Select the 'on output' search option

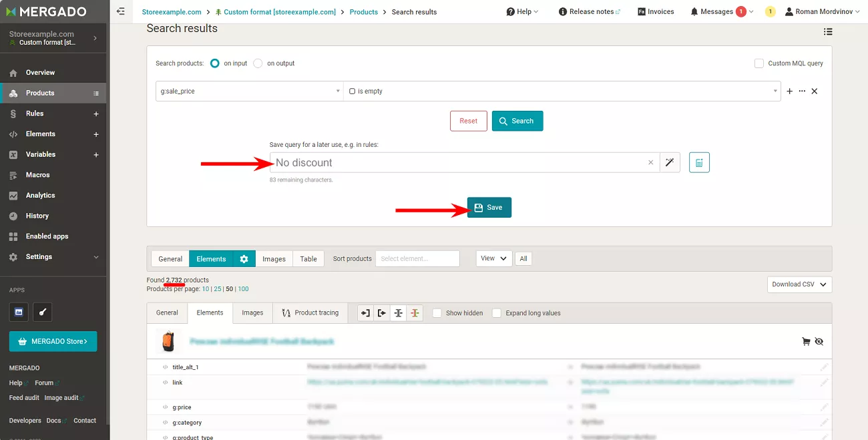pos(258,63)
